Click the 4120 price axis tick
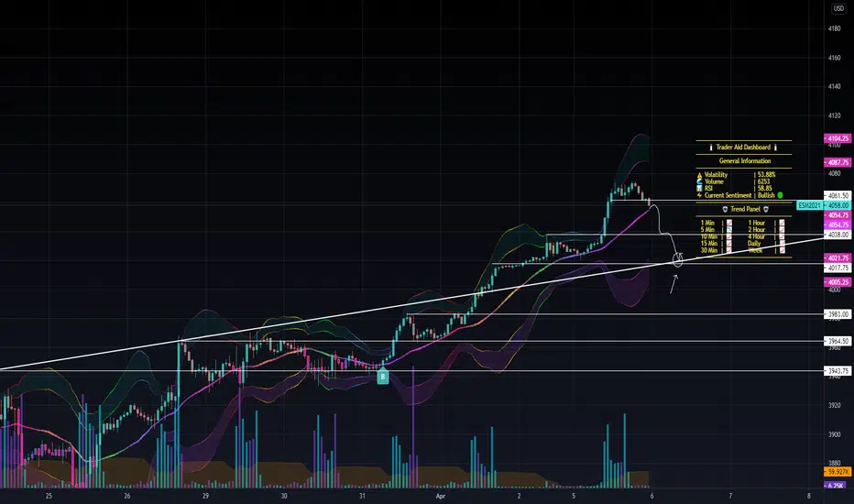Image resolution: width=854 pixels, height=504 pixels. pos(834,115)
